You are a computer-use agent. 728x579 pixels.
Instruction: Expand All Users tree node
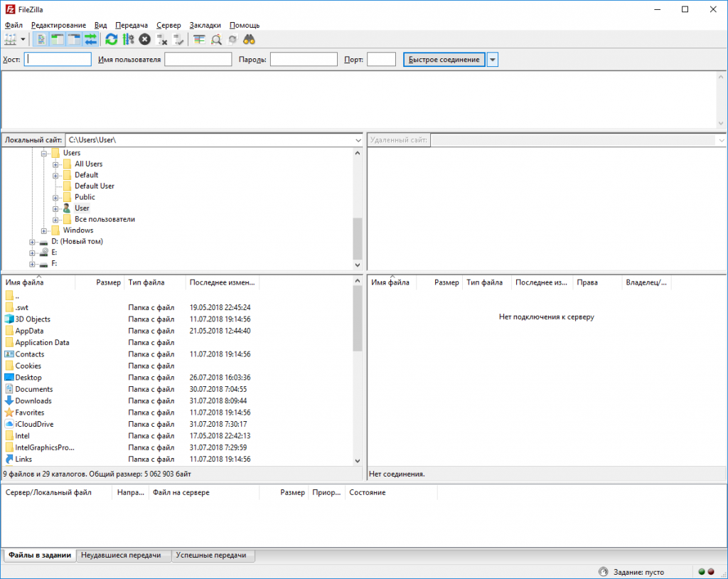(x=55, y=164)
